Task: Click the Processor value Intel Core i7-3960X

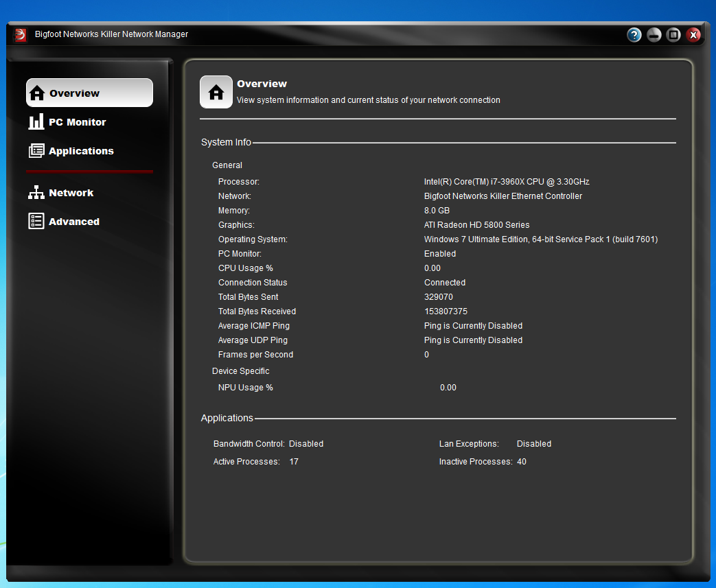Action: tap(507, 182)
